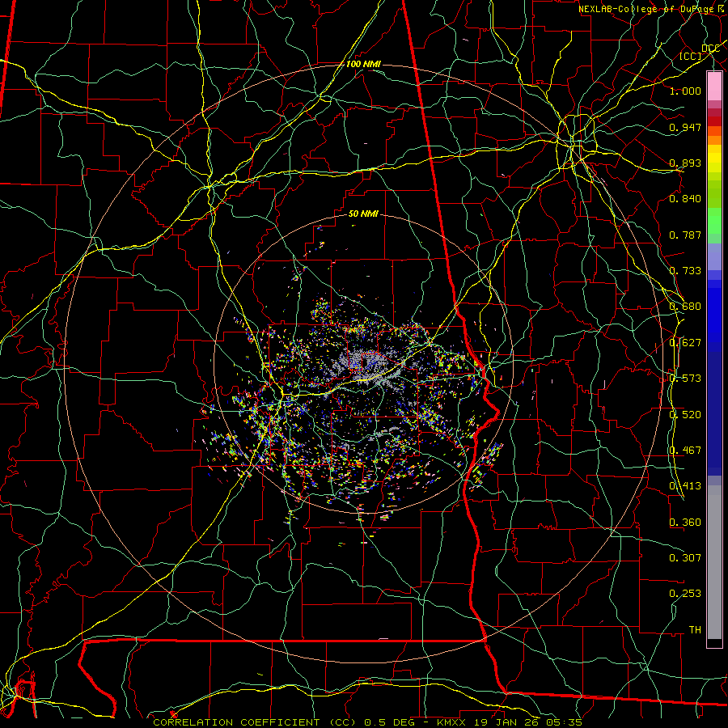The width and height of the screenshot is (728, 728).
Task: Click the 50 NMI range ring label
Action: click(x=363, y=214)
